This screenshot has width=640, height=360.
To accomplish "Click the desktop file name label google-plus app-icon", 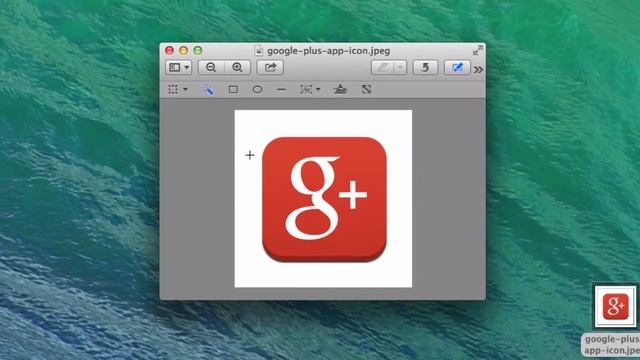I will coord(611,345).
